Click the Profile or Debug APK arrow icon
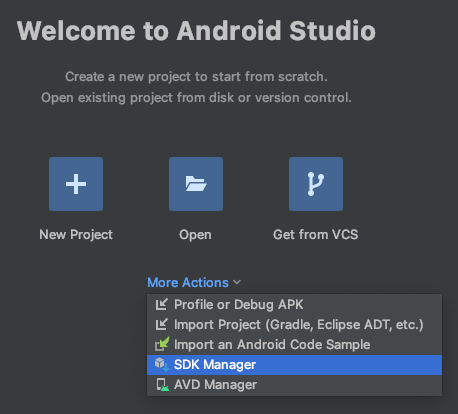 (x=162, y=304)
